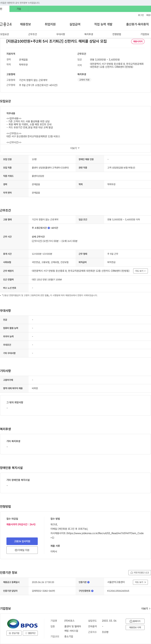The width and height of the screenshot is (151, 644).
Task: Open the 취업지원 main menu
Action: (50, 24)
